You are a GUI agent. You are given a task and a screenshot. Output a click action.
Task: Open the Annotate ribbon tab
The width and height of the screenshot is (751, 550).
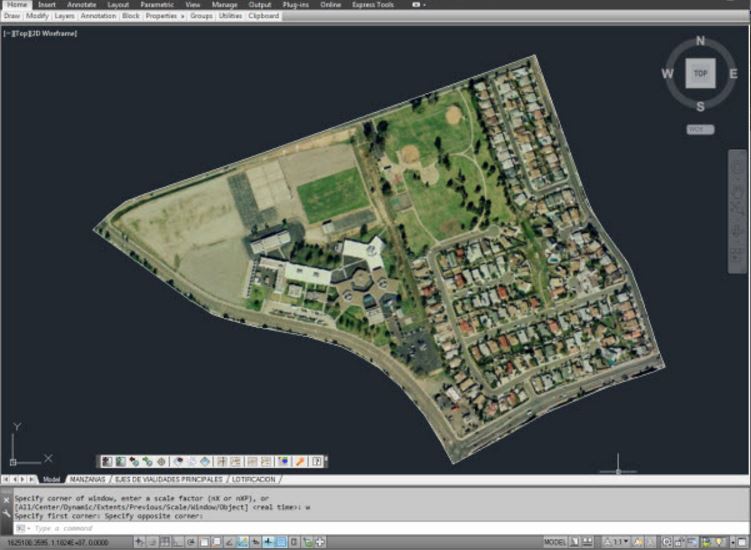pos(81,5)
